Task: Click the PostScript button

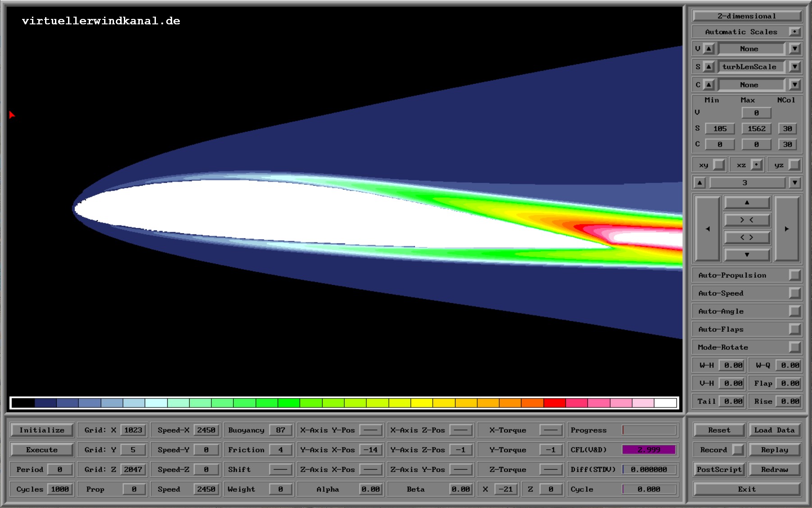Action: [x=719, y=469]
